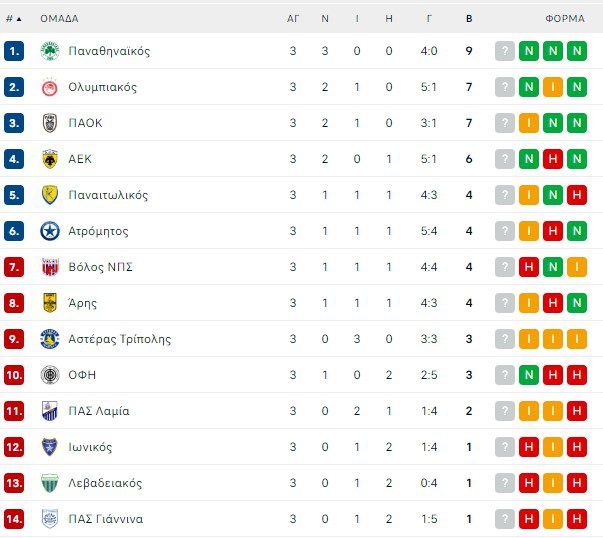Click the OFI team crest icon
The width and height of the screenshot is (603, 538).
49,375
